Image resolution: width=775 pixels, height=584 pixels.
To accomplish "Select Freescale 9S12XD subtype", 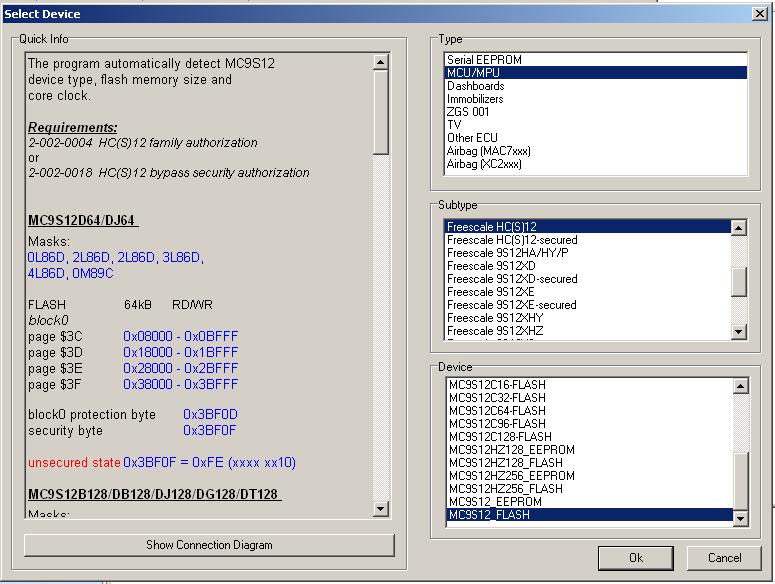I will coord(588,266).
